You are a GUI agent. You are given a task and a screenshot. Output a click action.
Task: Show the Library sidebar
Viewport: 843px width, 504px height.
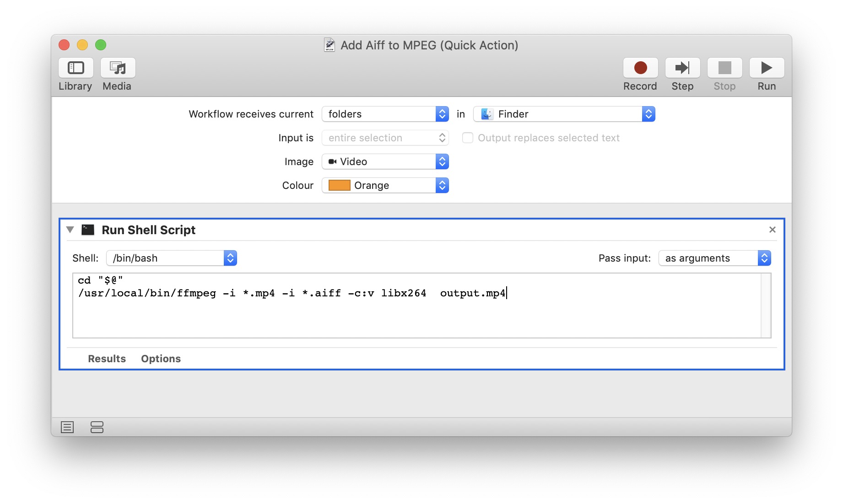coord(76,68)
